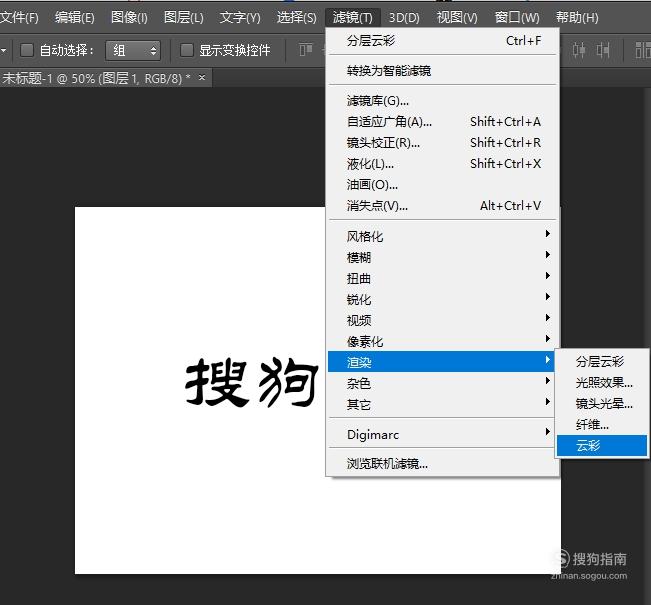The width and height of the screenshot is (651, 605).
Task: Close the 未标题-1 document tab
Action: [202, 77]
